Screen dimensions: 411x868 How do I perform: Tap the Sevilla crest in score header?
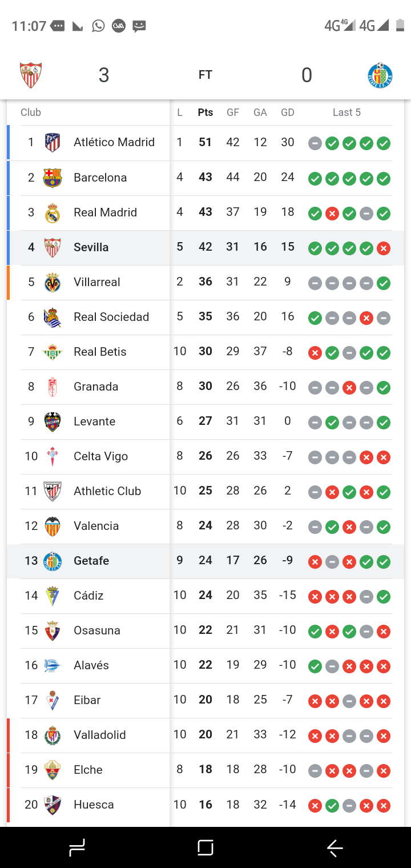pyautogui.click(x=31, y=75)
